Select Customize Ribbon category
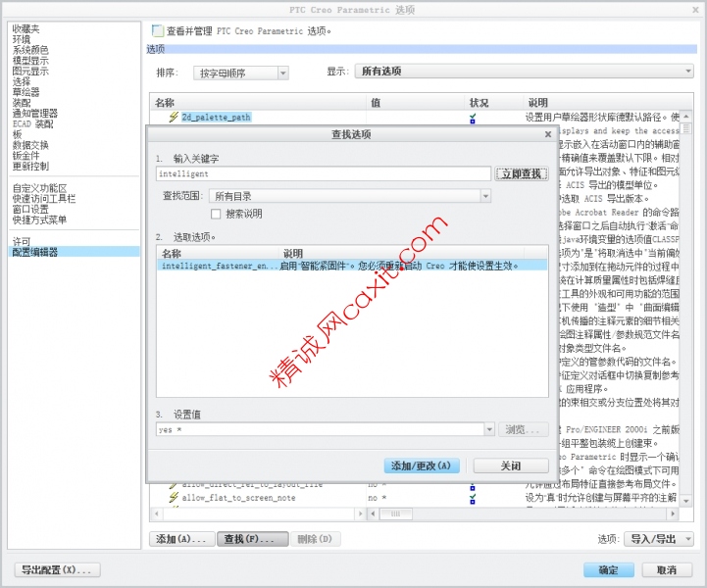The width and height of the screenshot is (707, 588). point(39,188)
